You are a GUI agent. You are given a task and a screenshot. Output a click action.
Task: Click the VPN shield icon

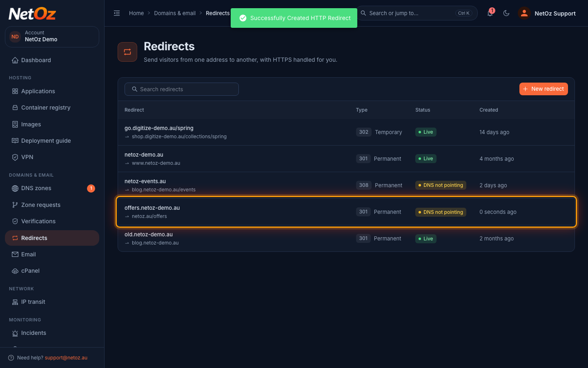[15, 157]
